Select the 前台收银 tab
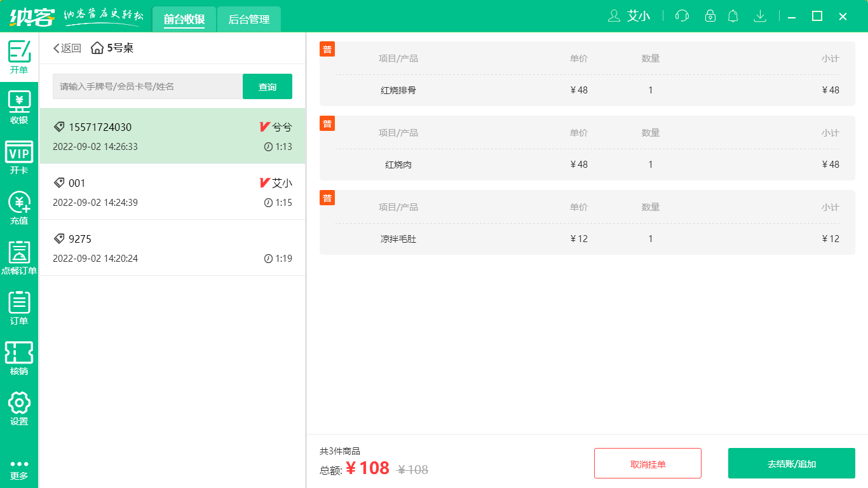868x488 pixels. [184, 20]
